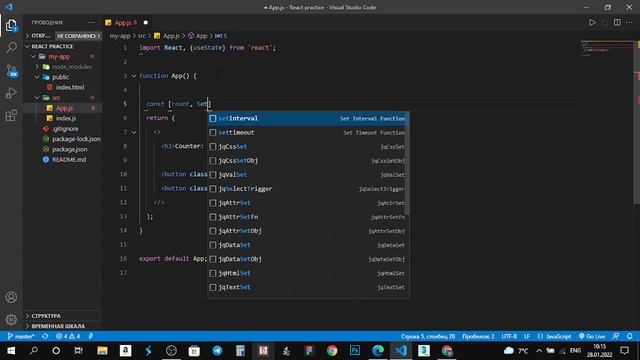
Task: Open Telegram from the taskbar
Action: [217, 351]
